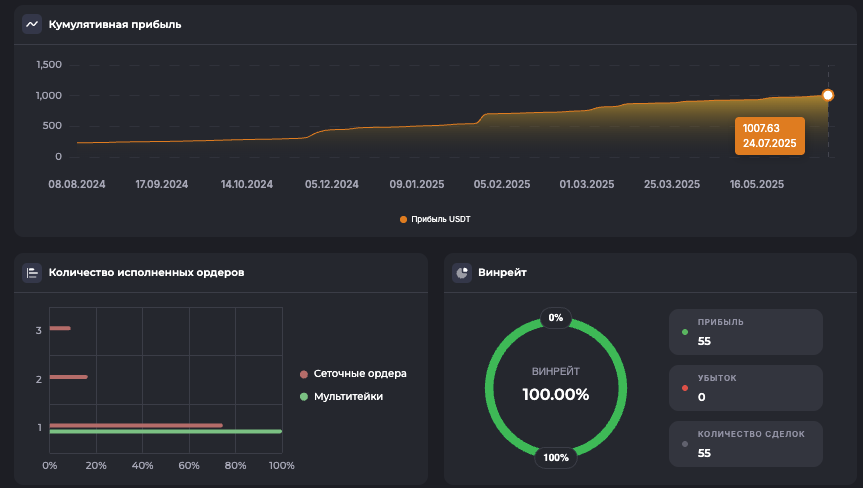863x488 pixels.
Task: Open the Прибыль 55 stat card
Action: (745, 332)
